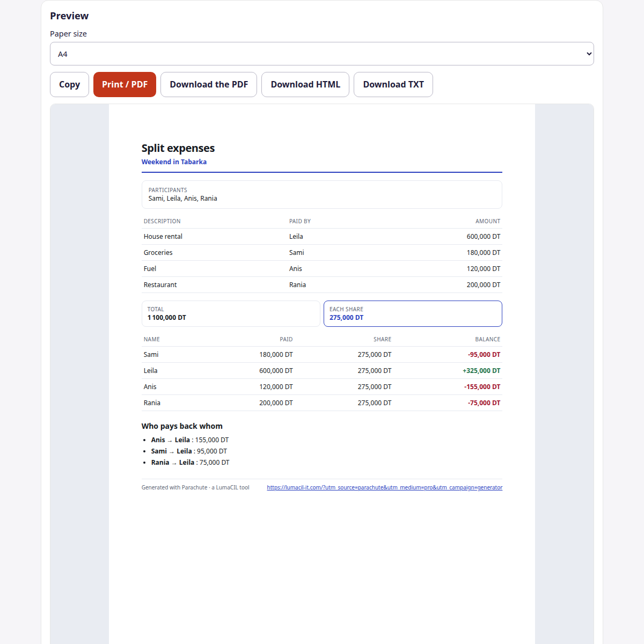Click the "PAID BY" column header
This screenshot has height=644, width=644.
pos(300,221)
